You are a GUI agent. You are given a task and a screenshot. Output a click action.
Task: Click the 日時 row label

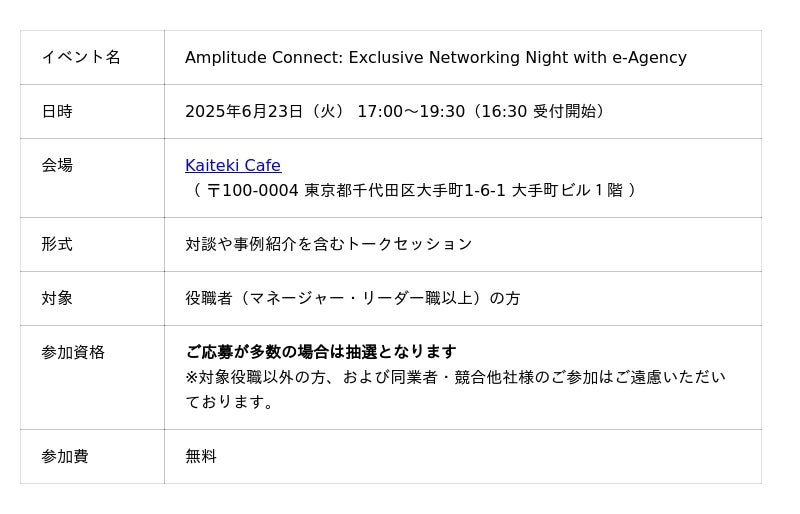(57, 111)
